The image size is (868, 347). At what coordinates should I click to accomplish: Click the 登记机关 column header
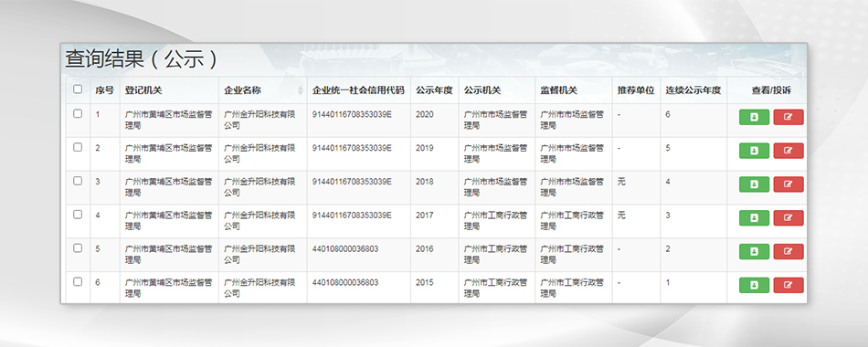tap(143, 90)
